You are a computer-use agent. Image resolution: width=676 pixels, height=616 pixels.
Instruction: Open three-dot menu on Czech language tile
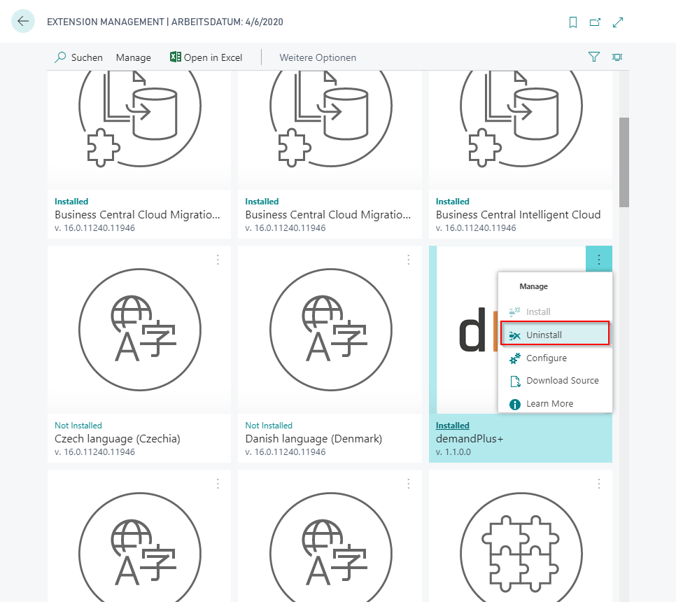coord(218,259)
